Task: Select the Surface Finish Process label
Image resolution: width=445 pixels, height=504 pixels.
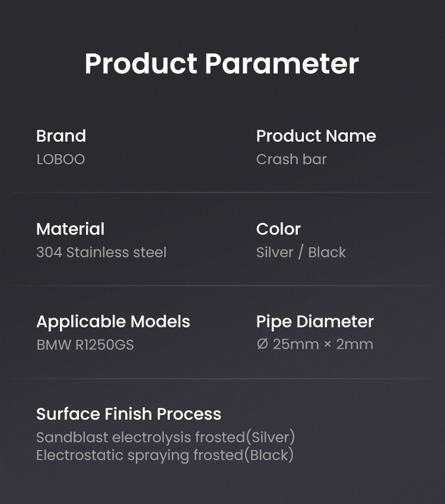Action: tap(128, 414)
